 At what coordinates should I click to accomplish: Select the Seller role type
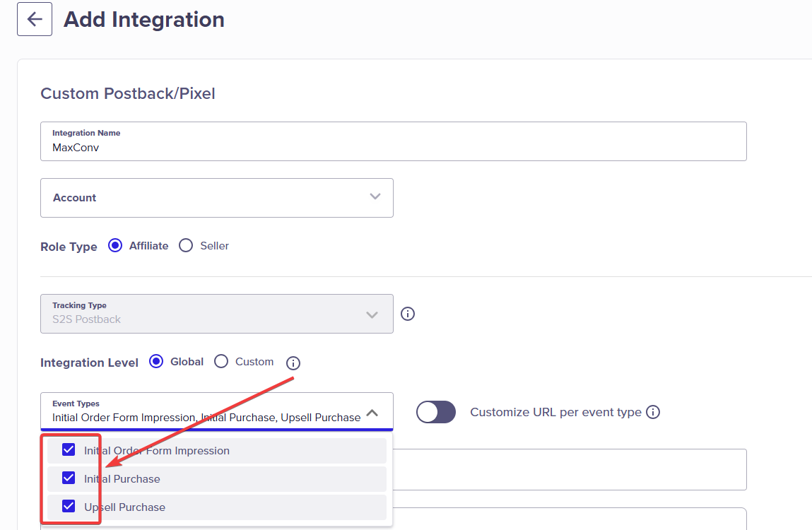(186, 246)
